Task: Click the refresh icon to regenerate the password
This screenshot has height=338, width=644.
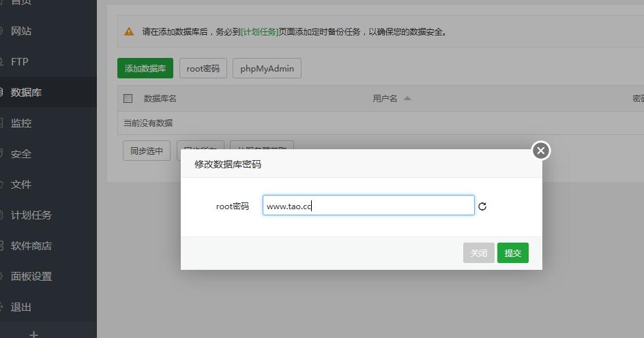Action: (x=482, y=206)
